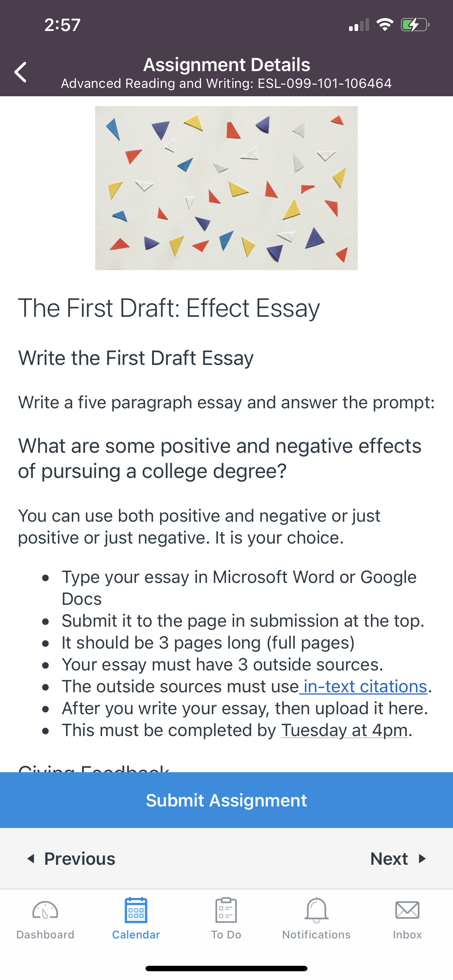Image resolution: width=453 pixels, height=980 pixels.
Task: Tap the Wi-Fi status icon
Action: pos(385,25)
